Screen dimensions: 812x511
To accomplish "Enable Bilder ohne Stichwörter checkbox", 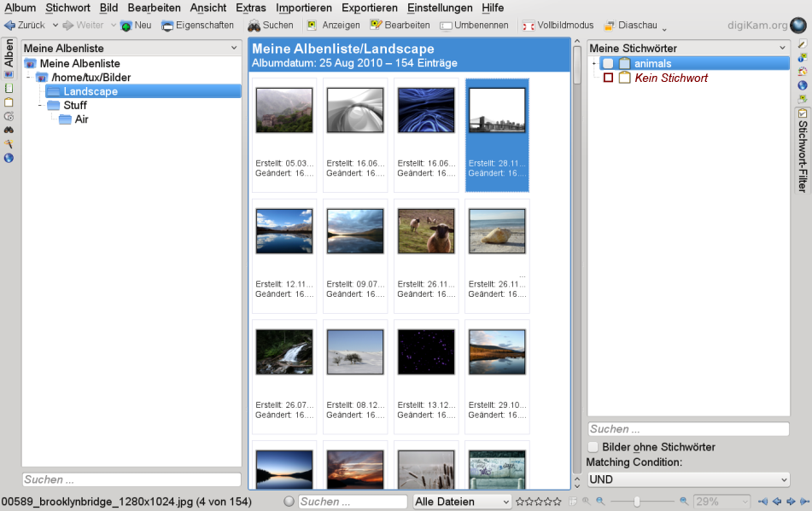I will click(593, 447).
